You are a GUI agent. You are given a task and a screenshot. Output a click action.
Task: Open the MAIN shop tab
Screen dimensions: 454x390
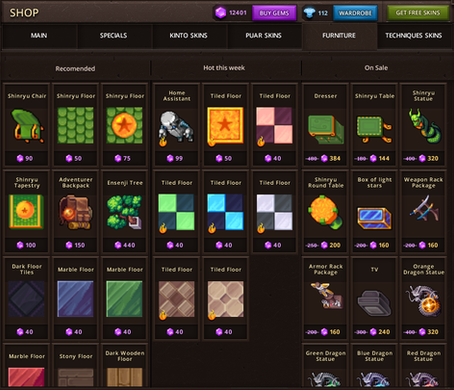pyautogui.click(x=39, y=36)
